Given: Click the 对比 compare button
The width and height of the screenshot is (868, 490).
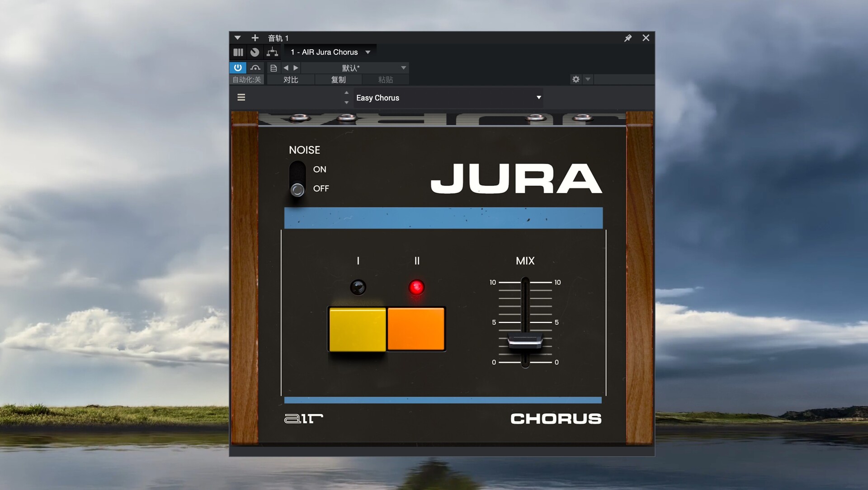Looking at the screenshot, I should click(x=291, y=79).
